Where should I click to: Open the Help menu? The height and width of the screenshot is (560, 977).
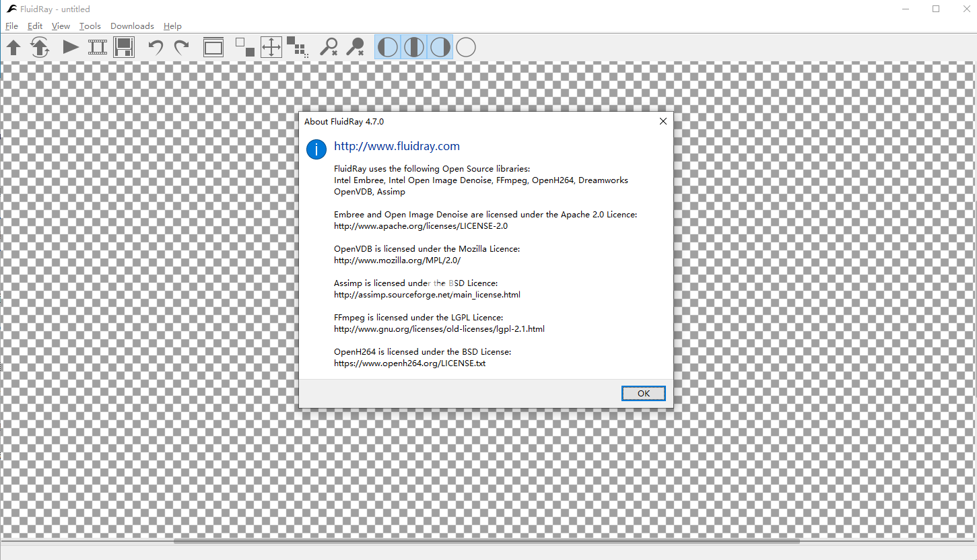(172, 26)
